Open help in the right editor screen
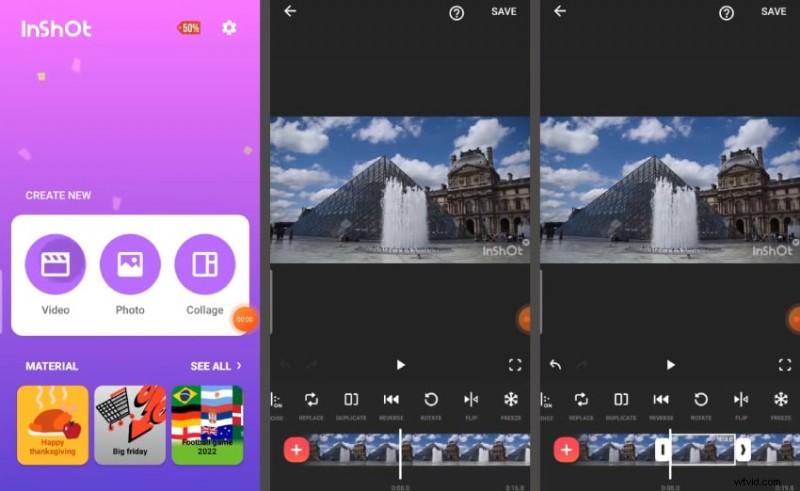 pyautogui.click(x=727, y=13)
